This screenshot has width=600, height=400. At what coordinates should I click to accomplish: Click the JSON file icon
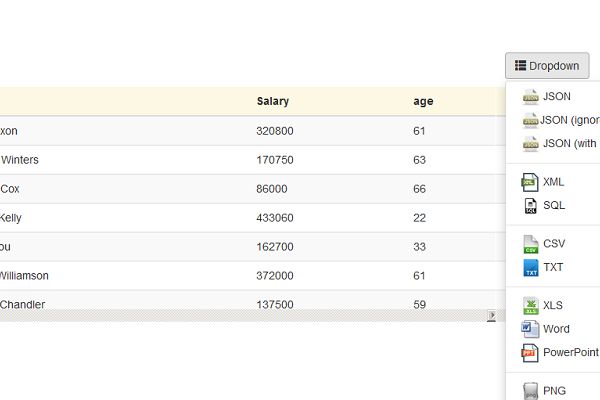coord(530,97)
